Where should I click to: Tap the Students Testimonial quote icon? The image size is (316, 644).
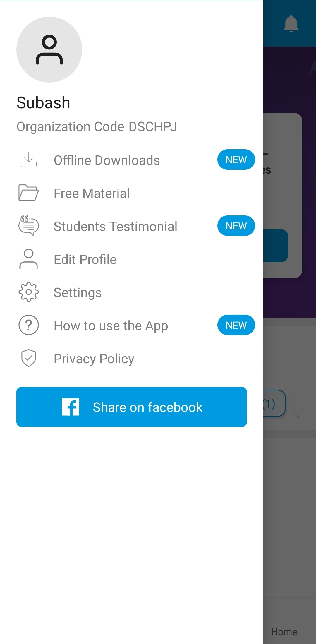[x=28, y=226]
